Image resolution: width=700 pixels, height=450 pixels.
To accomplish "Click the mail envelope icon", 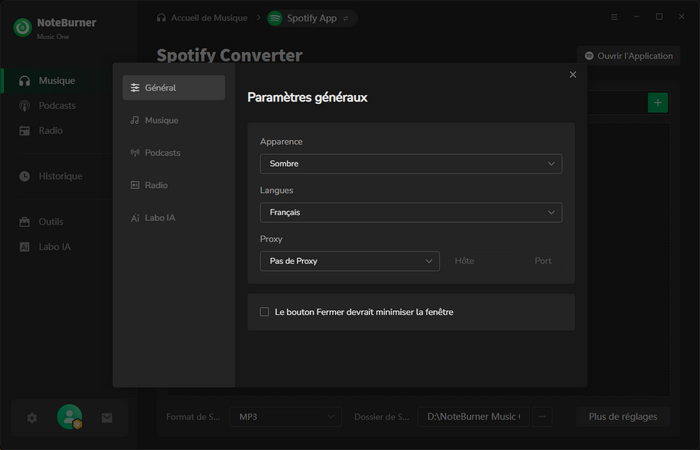I will (107, 418).
